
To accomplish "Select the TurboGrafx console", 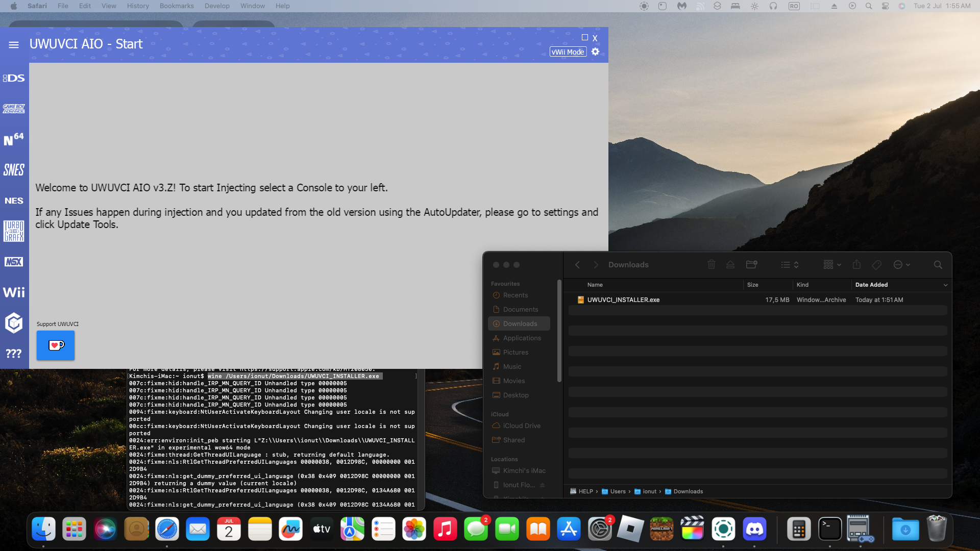I will (14, 231).
